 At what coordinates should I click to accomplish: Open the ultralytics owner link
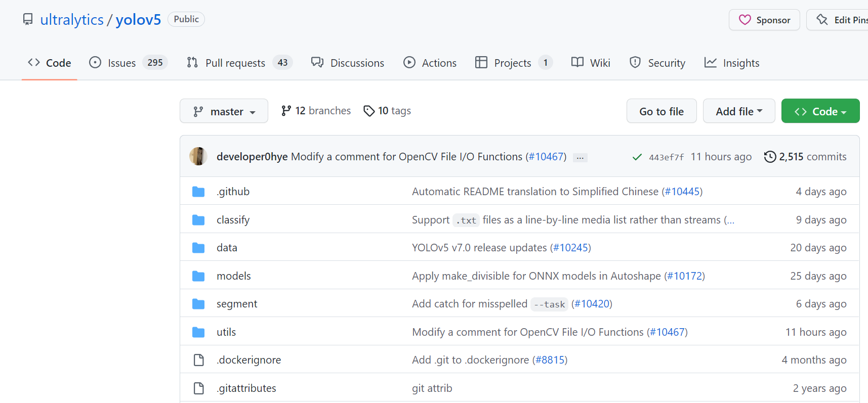pos(72,20)
